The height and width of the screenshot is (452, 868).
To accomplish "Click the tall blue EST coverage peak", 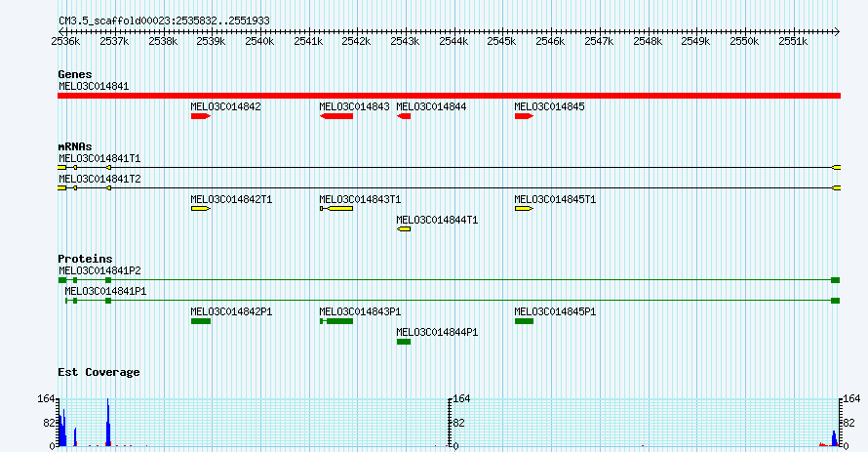I will (x=108, y=422).
